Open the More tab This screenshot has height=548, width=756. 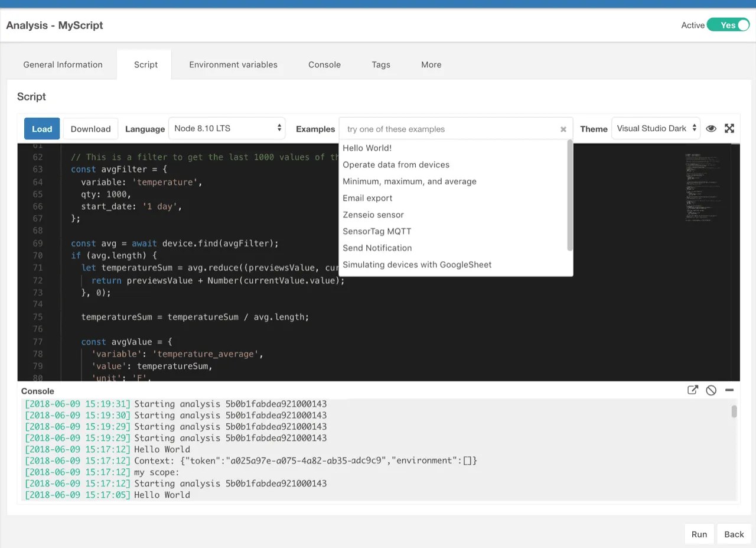431,64
